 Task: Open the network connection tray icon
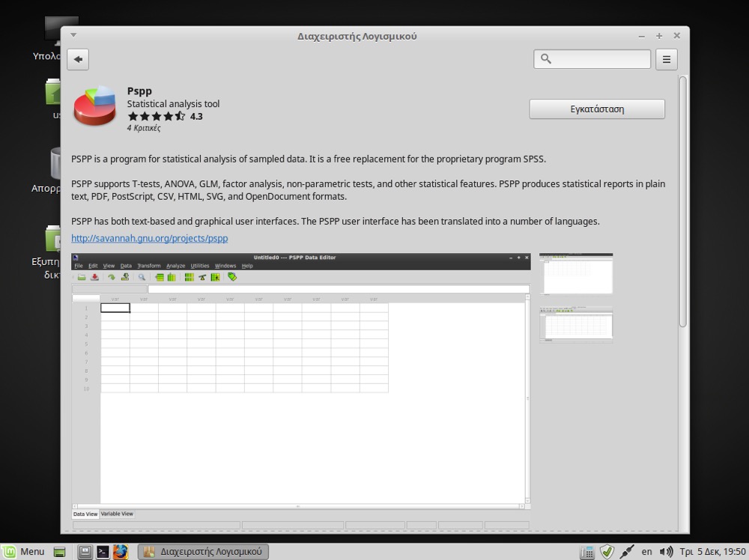627,552
